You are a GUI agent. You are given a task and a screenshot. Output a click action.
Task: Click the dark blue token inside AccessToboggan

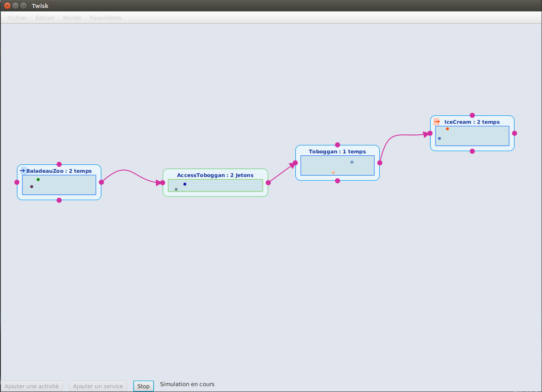185,184
